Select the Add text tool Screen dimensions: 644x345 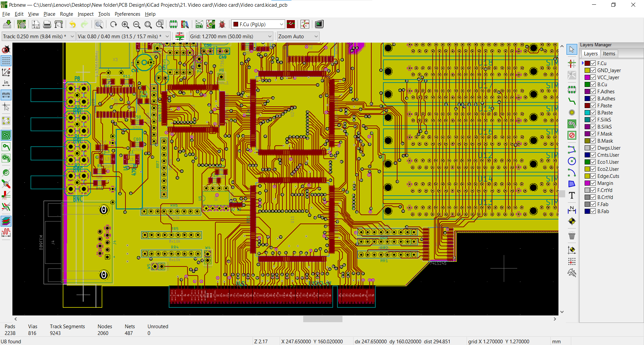click(572, 196)
